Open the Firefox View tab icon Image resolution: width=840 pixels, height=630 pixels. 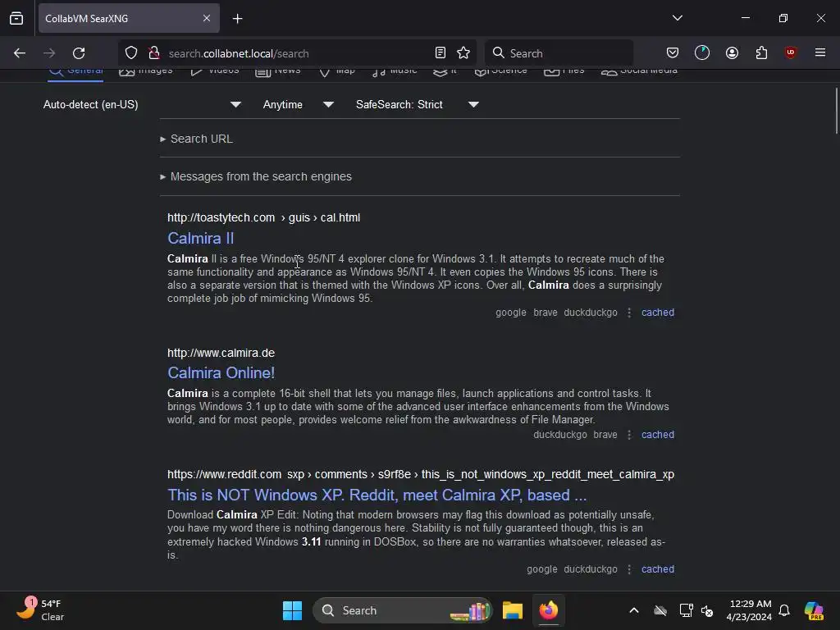tap(16, 18)
